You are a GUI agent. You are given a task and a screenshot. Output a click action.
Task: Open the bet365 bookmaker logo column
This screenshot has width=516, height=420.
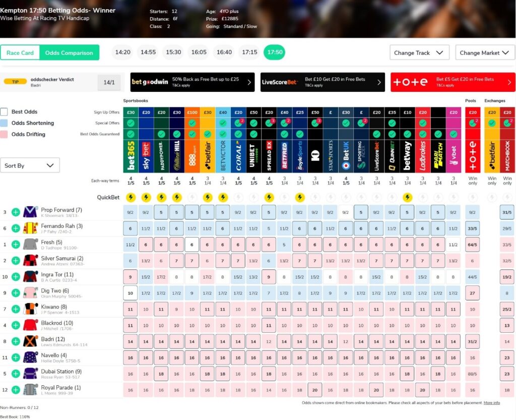[x=131, y=156]
